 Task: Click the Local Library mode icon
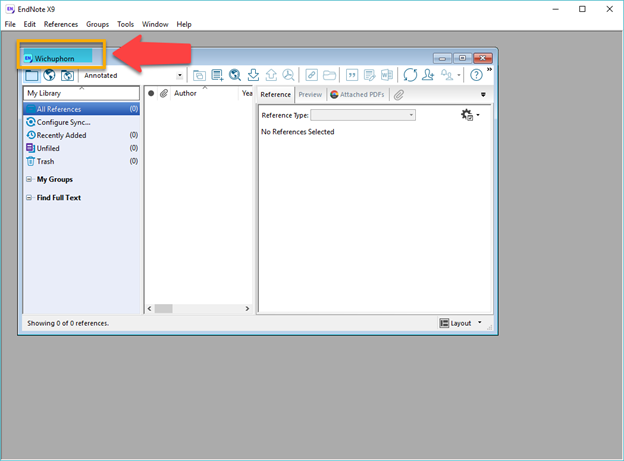point(31,75)
